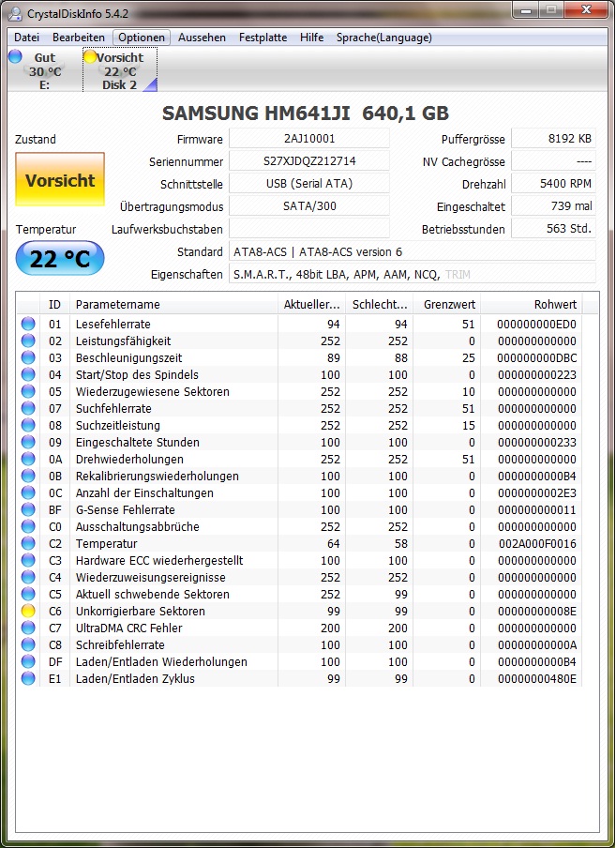The width and height of the screenshot is (616, 848).
Task: Click the NV Cachegrösse value field
Action: pos(554,161)
